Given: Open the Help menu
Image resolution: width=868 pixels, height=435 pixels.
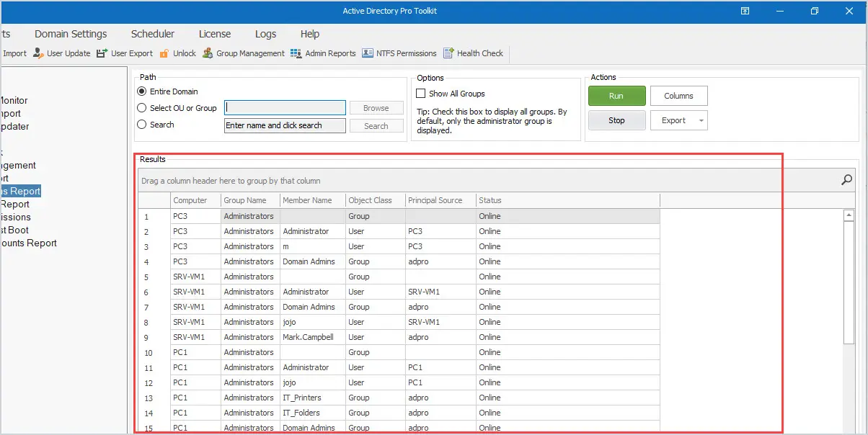Looking at the screenshot, I should coord(310,34).
